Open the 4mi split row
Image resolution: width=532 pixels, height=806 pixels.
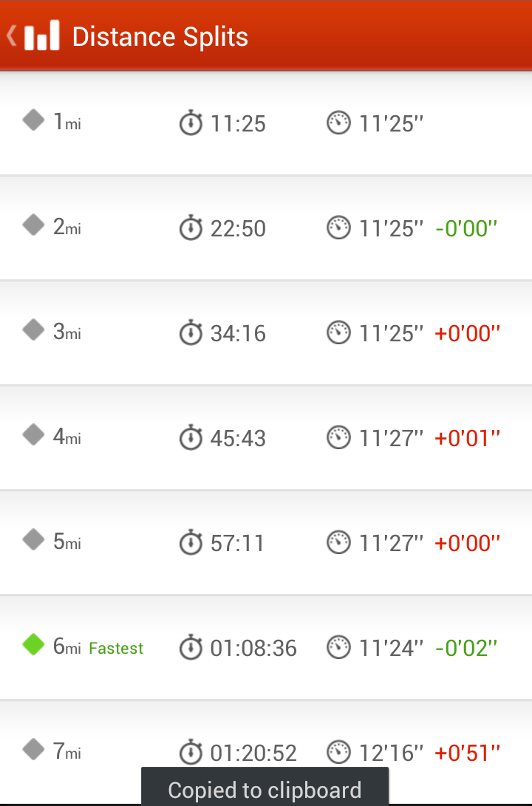(x=266, y=438)
